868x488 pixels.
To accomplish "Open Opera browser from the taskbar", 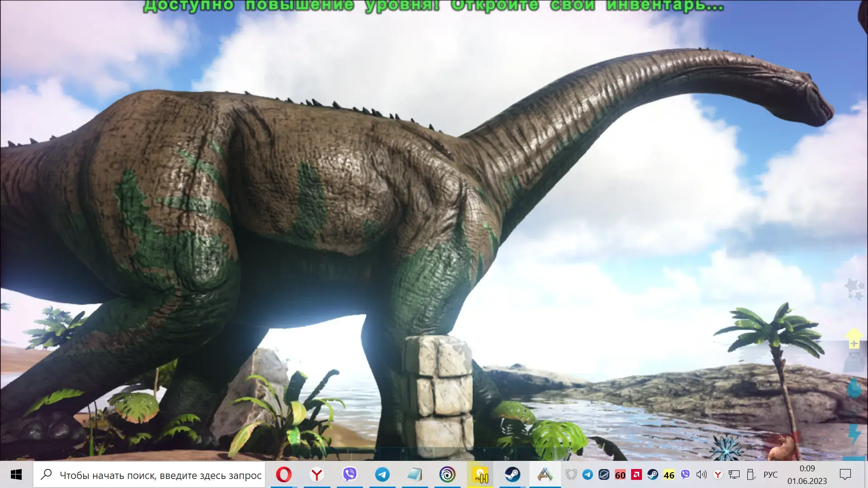I will pos(284,474).
